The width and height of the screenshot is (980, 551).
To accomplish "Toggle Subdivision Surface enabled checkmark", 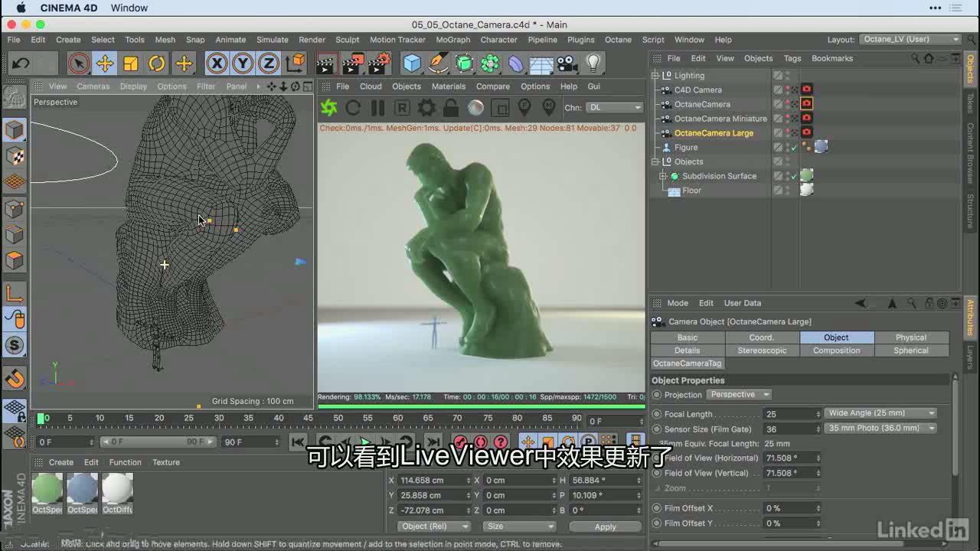I will click(795, 176).
